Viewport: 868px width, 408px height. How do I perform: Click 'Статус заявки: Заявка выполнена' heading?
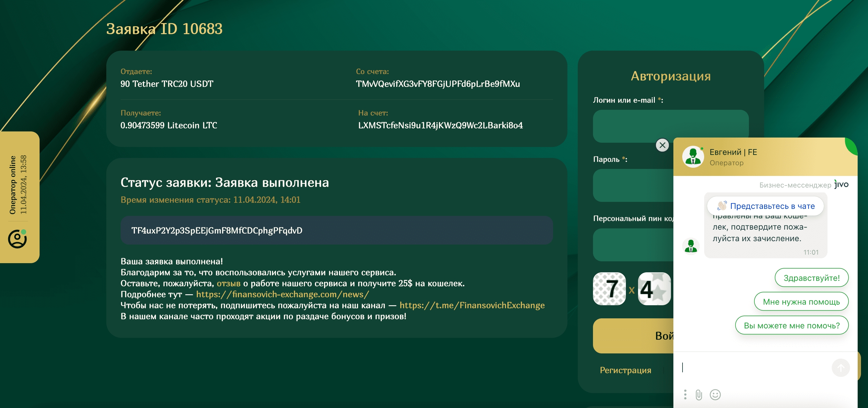[225, 183]
